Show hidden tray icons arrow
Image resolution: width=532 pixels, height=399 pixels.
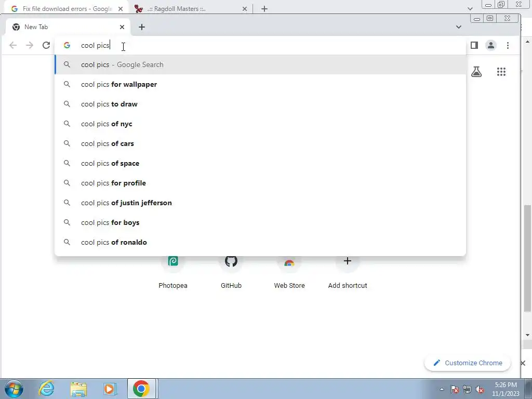(x=442, y=389)
